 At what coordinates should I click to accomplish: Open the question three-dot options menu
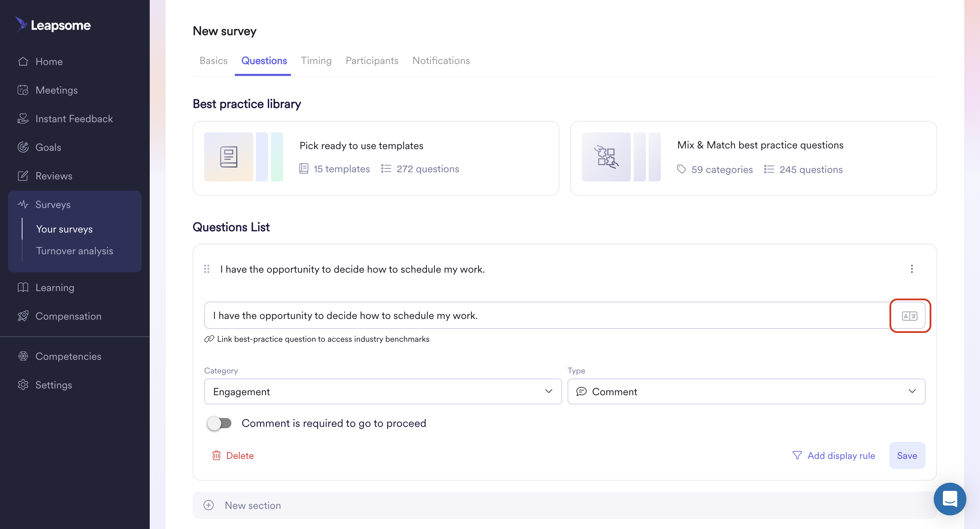point(912,269)
